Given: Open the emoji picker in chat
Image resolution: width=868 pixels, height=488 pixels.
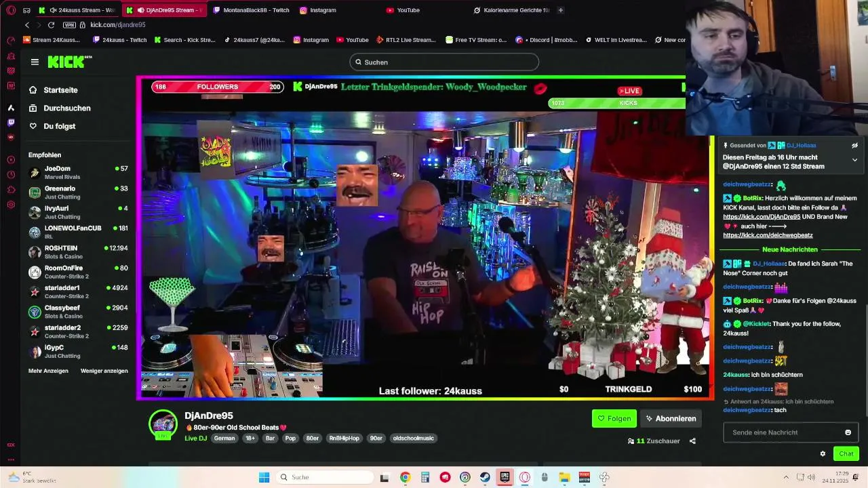Looking at the screenshot, I should coord(848,432).
